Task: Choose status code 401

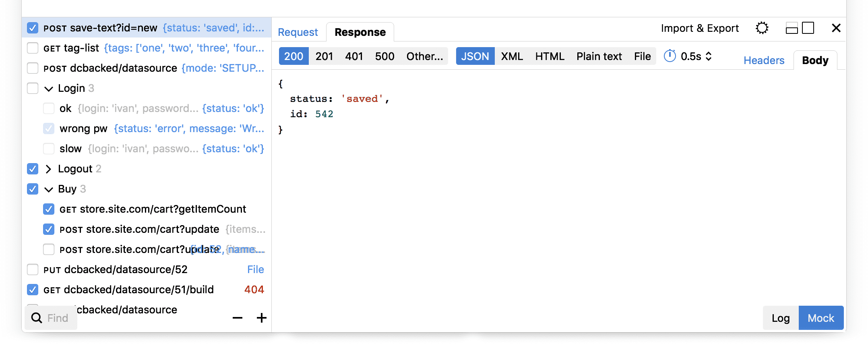Action: tap(354, 56)
